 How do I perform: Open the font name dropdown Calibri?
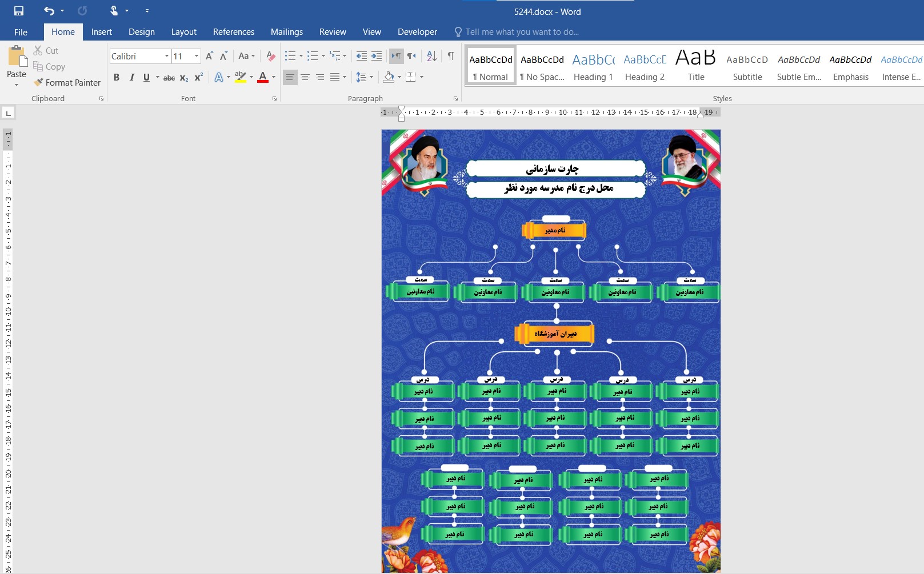point(166,56)
